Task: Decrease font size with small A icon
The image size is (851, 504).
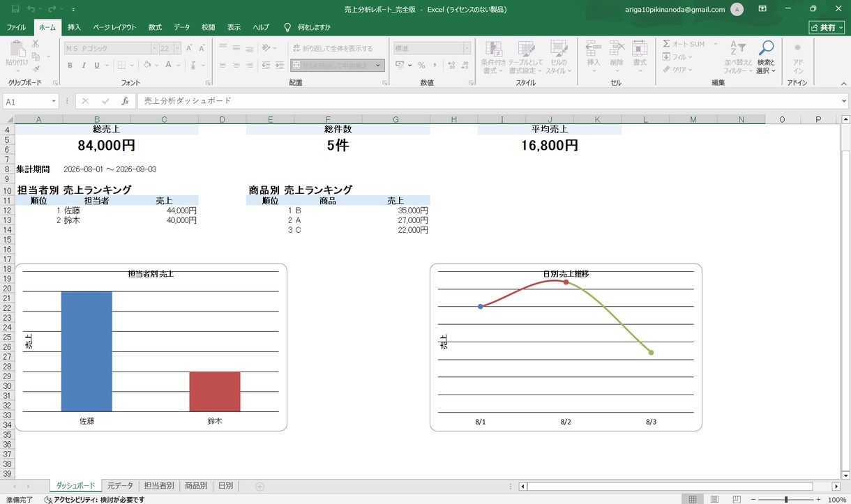Action: tap(202, 48)
